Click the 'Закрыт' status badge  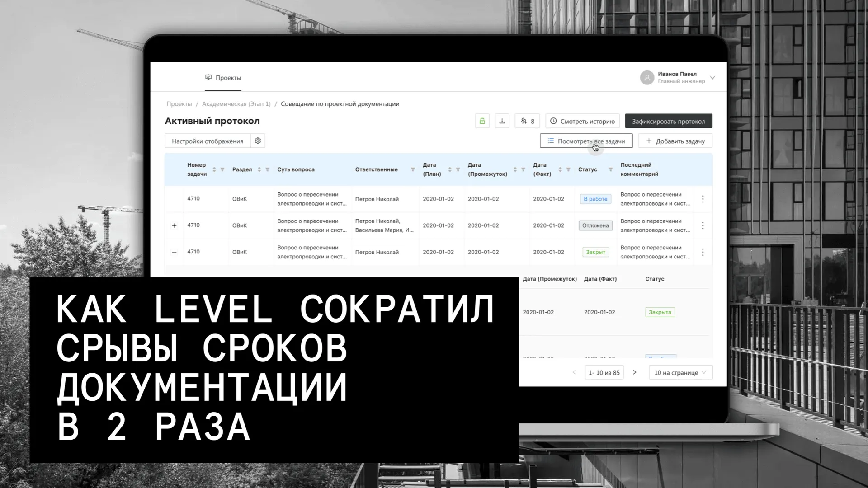(595, 252)
